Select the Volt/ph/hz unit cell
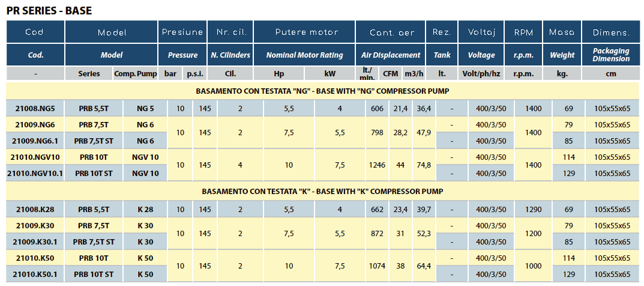 (x=482, y=74)
